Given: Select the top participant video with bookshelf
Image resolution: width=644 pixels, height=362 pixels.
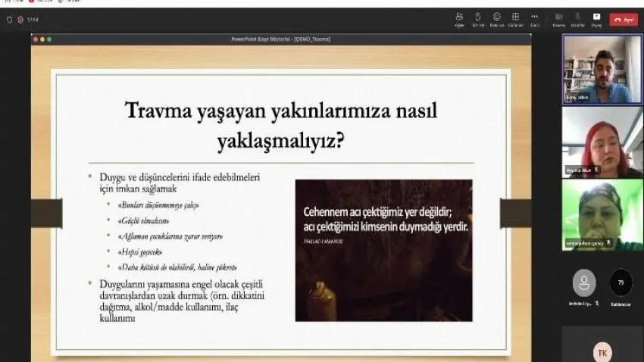Looking at the screenshot, I should coord(602,69).
